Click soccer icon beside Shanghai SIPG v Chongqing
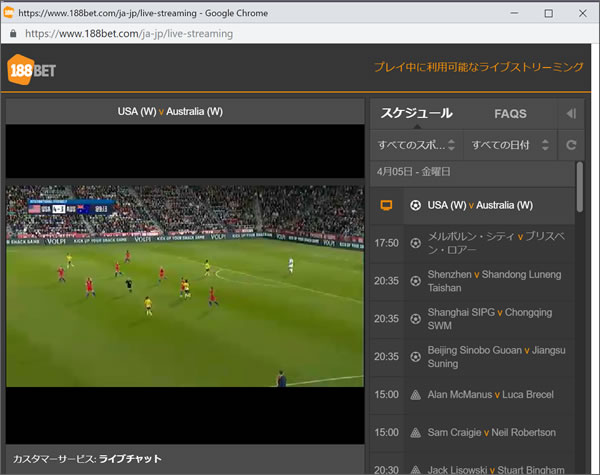Image resolution: width=600 pixels, height=475 pixels. (415, 319)
